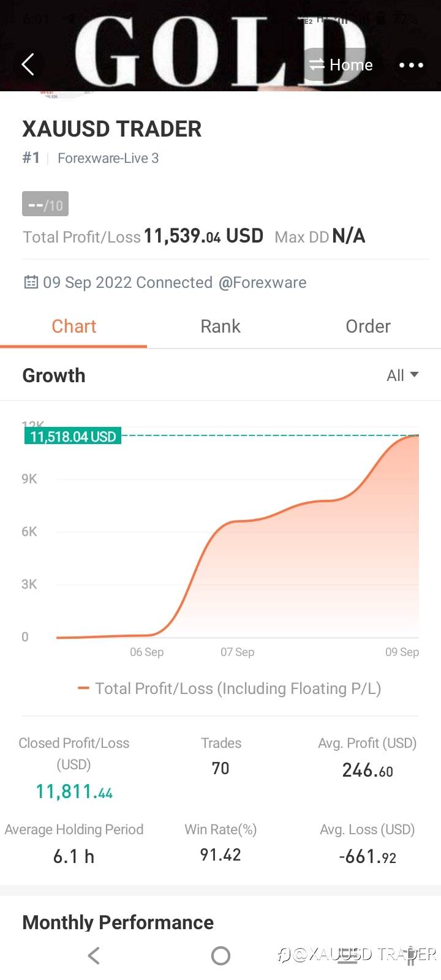
Task: Tap the XAUUSD TRADER account name
Action: (112, 129)
